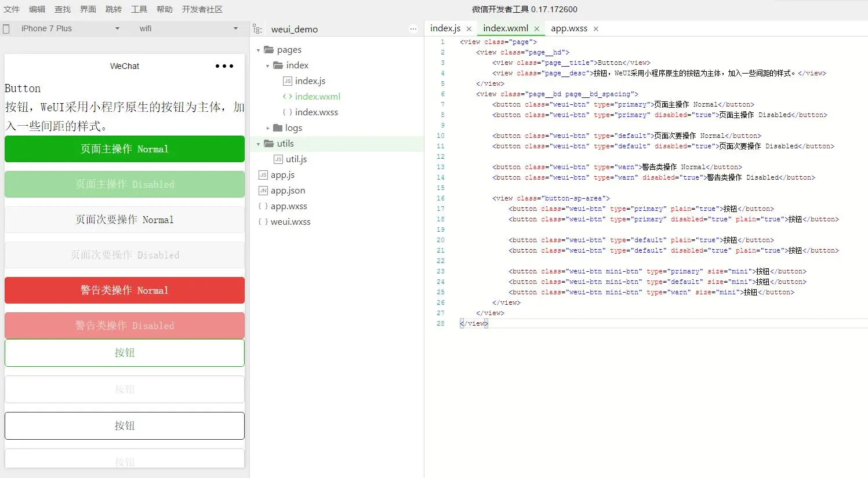Click the JS file icon next to util.js
The image size is (868, 478).
[x=278, y=159]
